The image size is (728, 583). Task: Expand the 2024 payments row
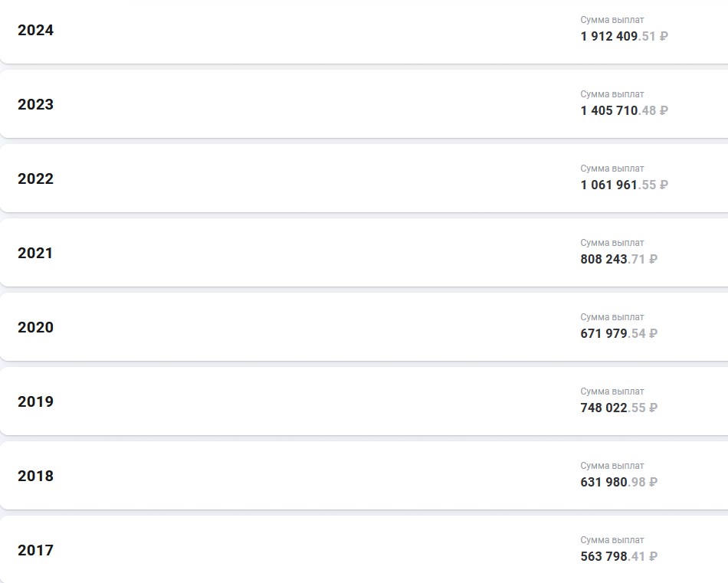[x=364, y=30]
